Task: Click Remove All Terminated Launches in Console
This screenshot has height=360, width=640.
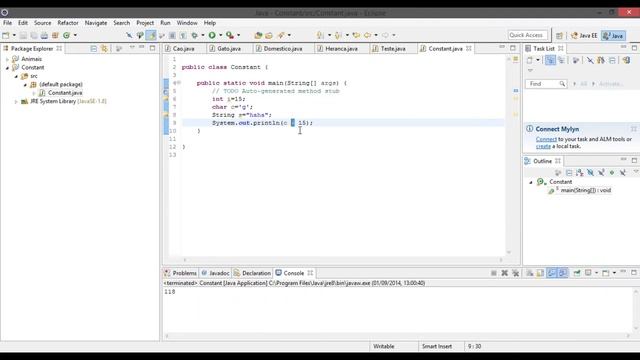Action: point(516,273)
